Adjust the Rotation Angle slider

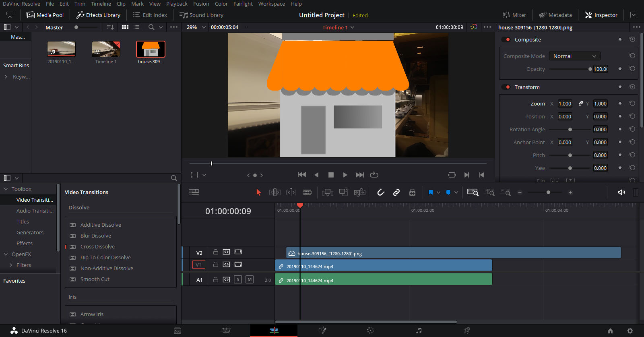point(570,129)
